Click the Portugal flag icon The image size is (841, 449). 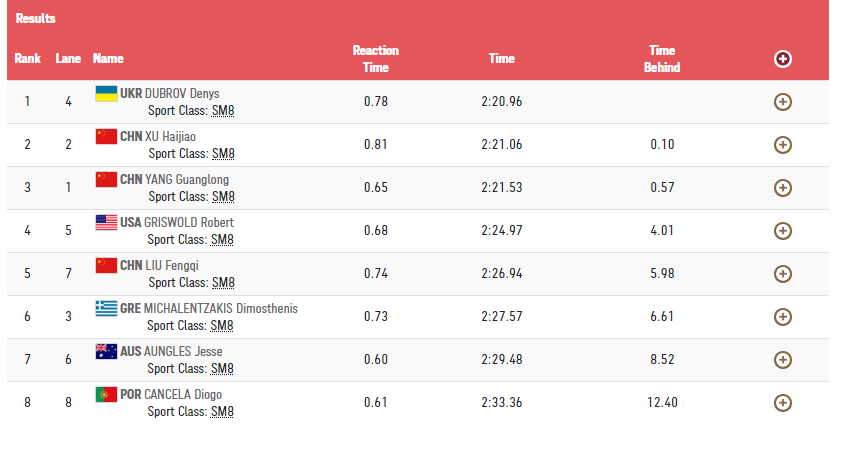106,394
